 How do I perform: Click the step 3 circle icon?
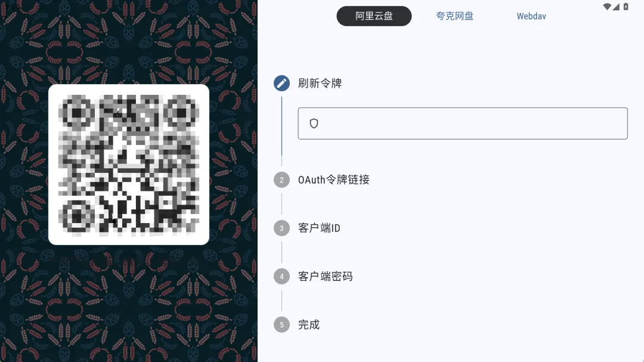[281, 228]
